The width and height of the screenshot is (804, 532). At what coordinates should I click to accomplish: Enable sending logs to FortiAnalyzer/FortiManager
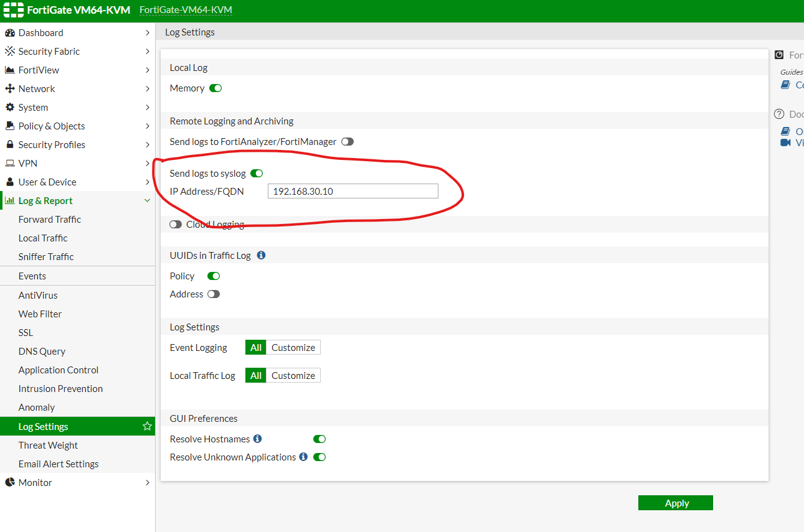(x=347, y=141)
